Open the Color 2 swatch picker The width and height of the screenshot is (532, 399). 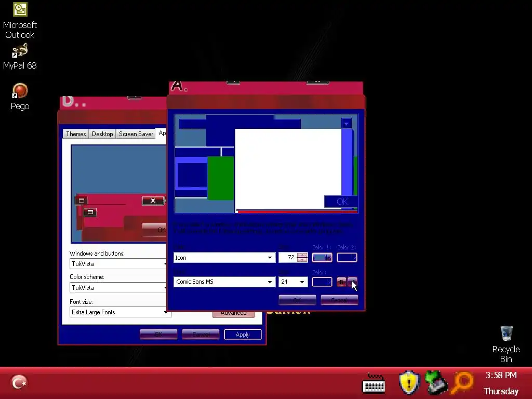(347, 258)
